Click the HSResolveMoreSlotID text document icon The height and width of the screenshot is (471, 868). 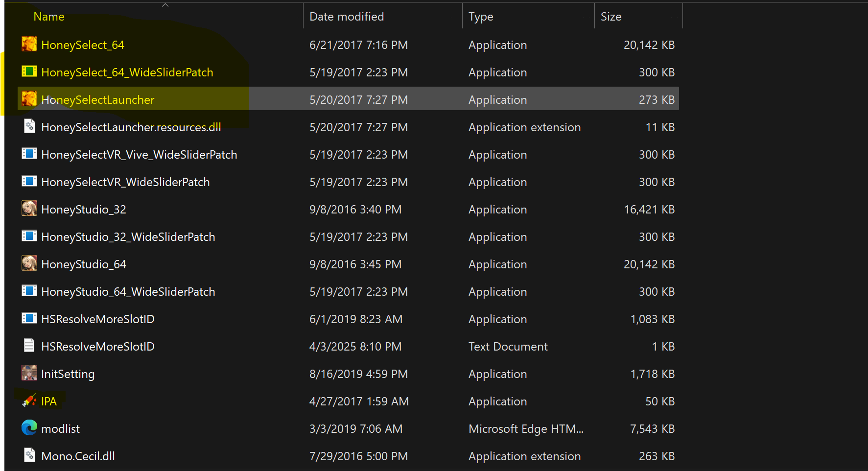(x=29, y=346)
